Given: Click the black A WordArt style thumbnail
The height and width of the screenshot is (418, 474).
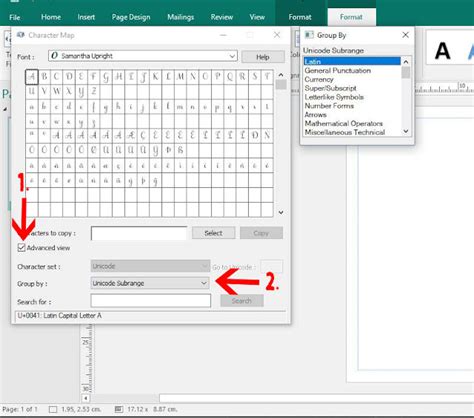Looking at the screenshot, I should 442,51.
